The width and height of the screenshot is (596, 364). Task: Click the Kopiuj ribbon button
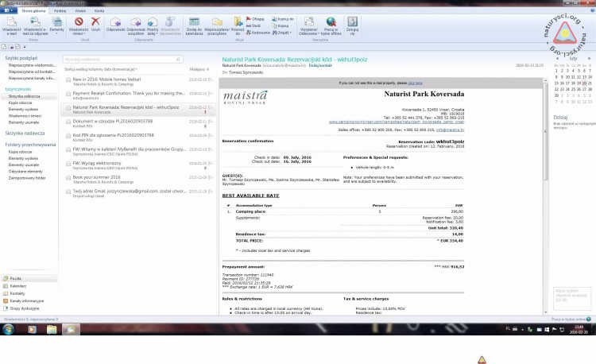[x=281, y=26]
